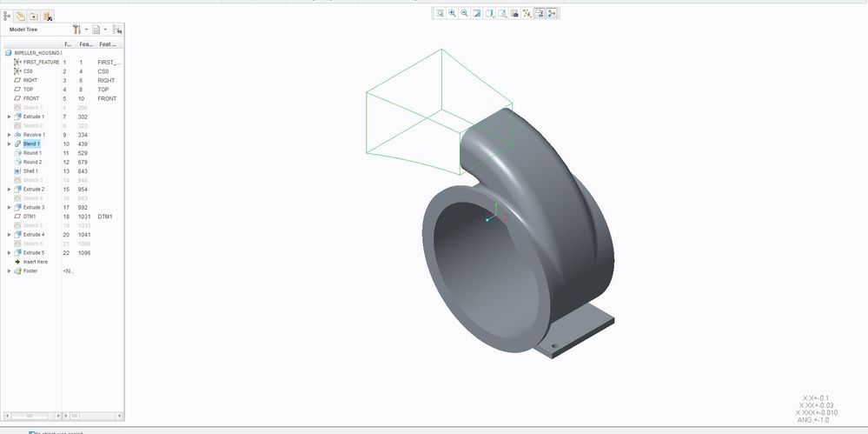Select the Shell 1 feature

click(30, 171)
